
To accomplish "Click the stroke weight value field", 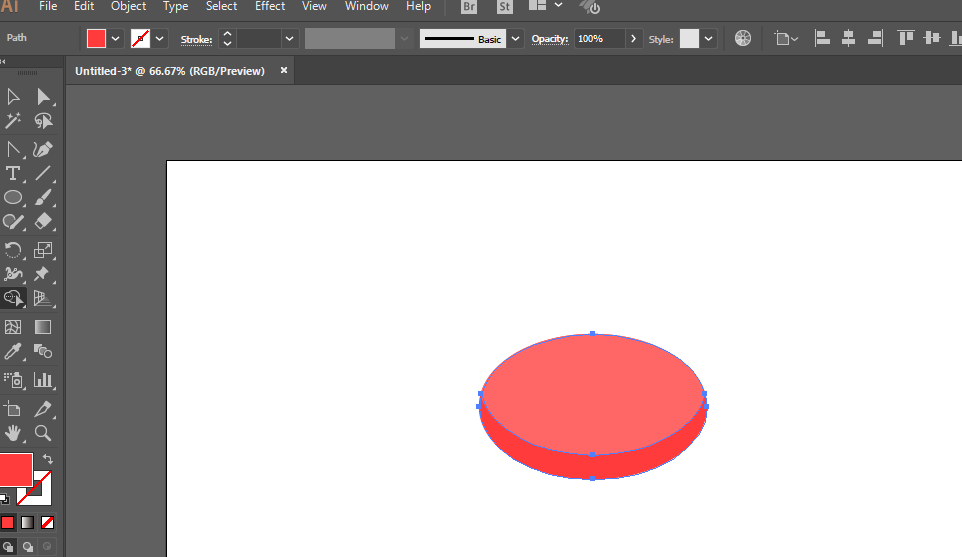I will (x=259, y=39).
